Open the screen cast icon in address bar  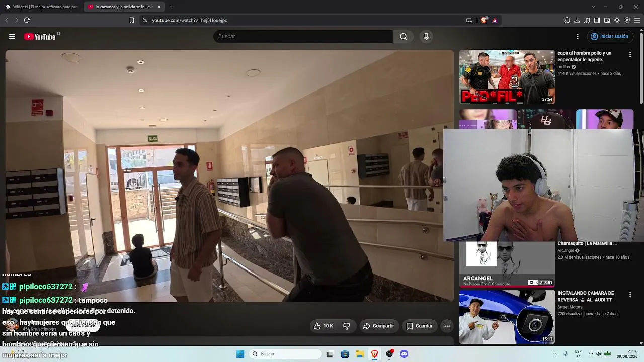point(469,20)
